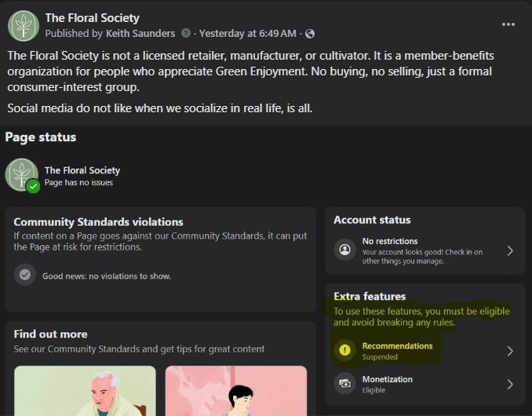Click 'Page has no issues' text
Image resolution: width=532 pixels, height=416 pixels.
pyautogui.click(x=78, y=183)
